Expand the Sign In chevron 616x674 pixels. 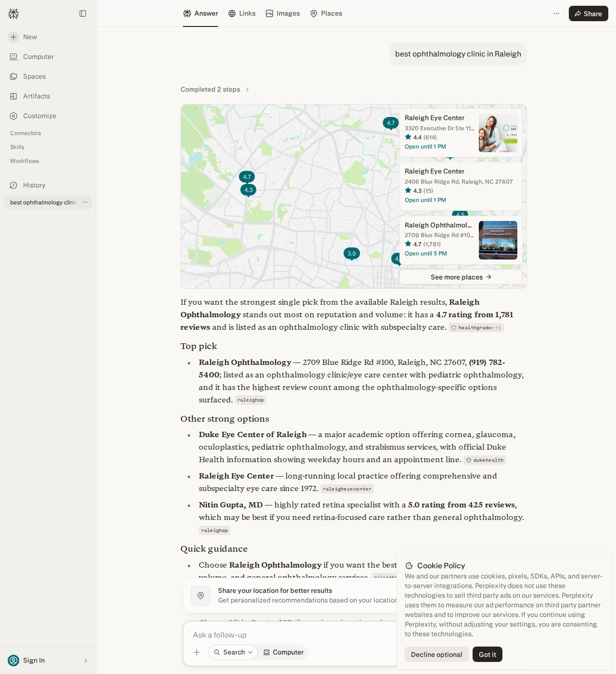click(x=86, y=661)
